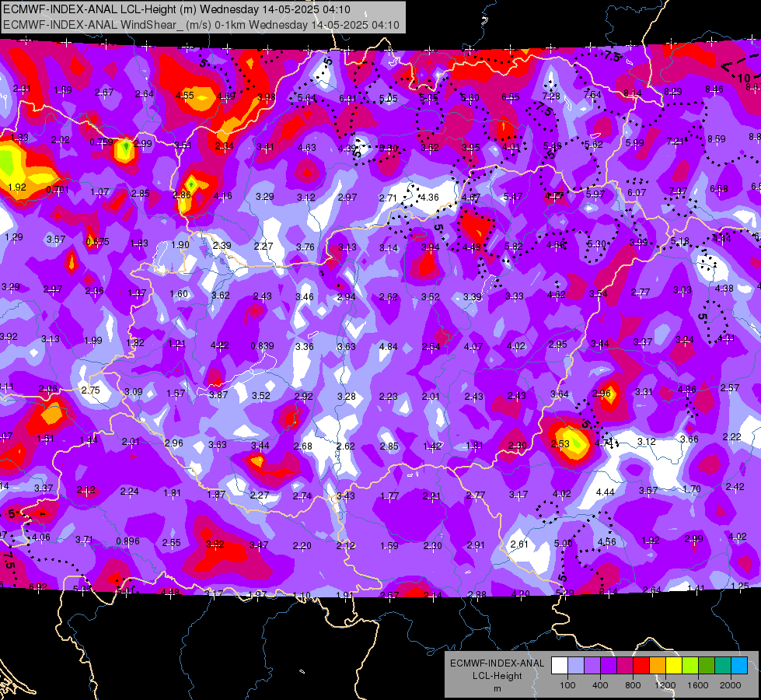The height and width of the screenshot is (700, 761).
Task: Click the red swatch in the legend
Action: (x=641, y=666)
